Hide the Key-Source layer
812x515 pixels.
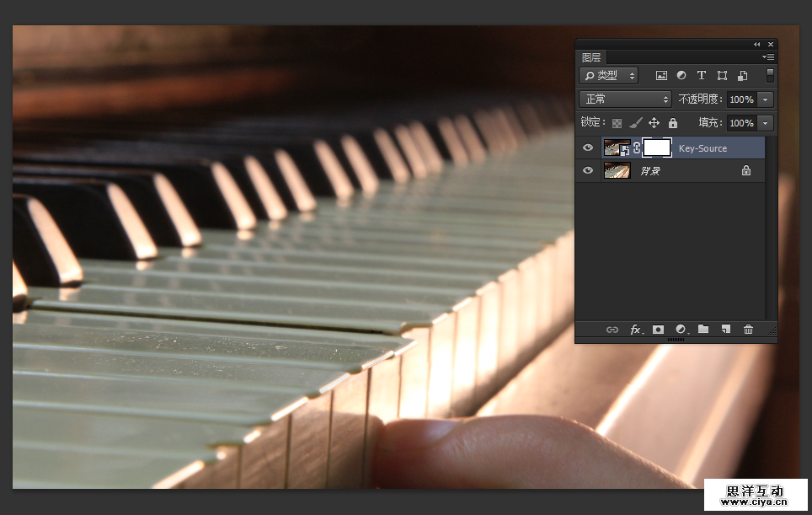point(588,148)
